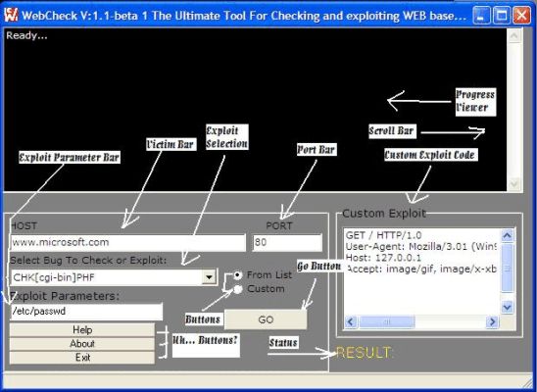The width and height of the screenshot is (537, 392).
Task: Click the 'User-Agent: Mozilla/3.01' line
Action: (421, 247)
